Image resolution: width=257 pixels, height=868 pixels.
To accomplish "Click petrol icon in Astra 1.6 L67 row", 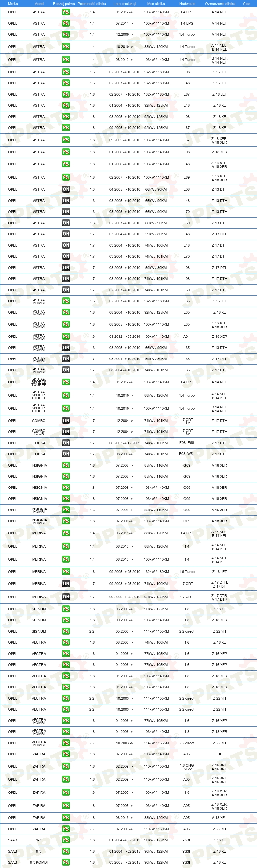I will [x=66, y=94].
